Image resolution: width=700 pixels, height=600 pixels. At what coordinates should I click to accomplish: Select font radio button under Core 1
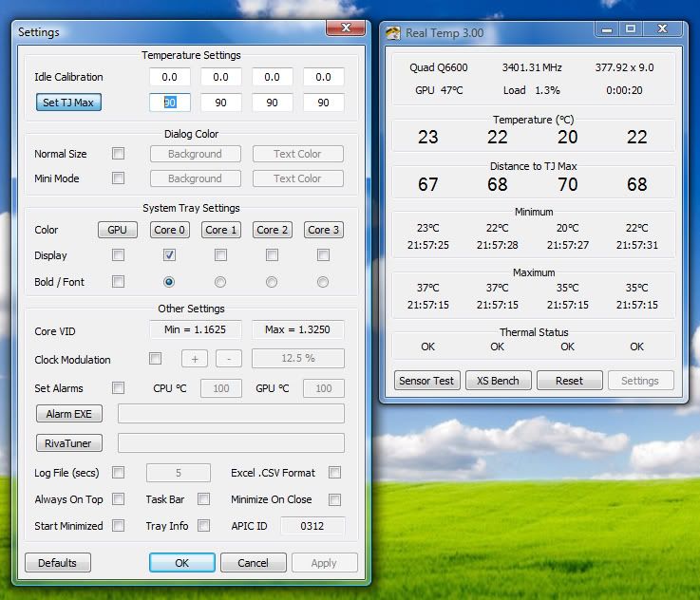coord(220,282)
